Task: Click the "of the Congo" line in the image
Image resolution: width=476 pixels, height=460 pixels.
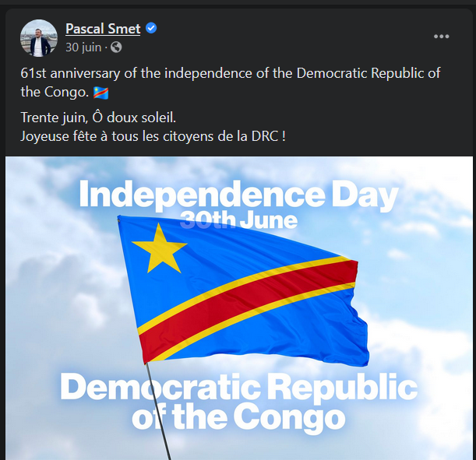Action: [238, 417]
